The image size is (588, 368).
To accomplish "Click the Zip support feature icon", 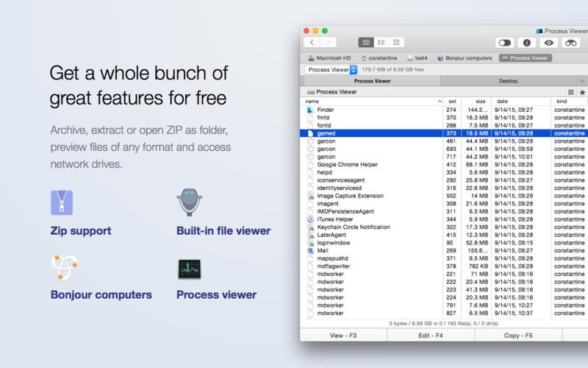I will click(62, 203).
